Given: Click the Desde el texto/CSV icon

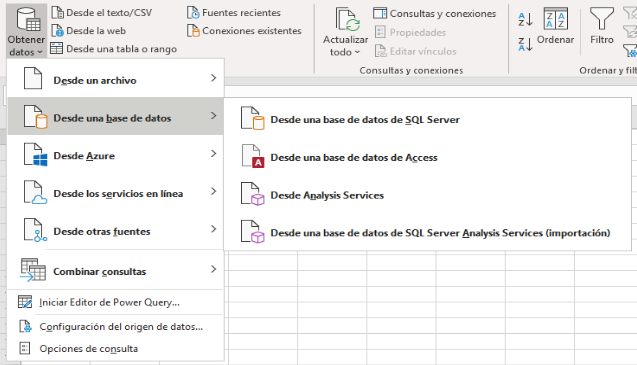Looking at the screenshot, I should pos(58,13).
